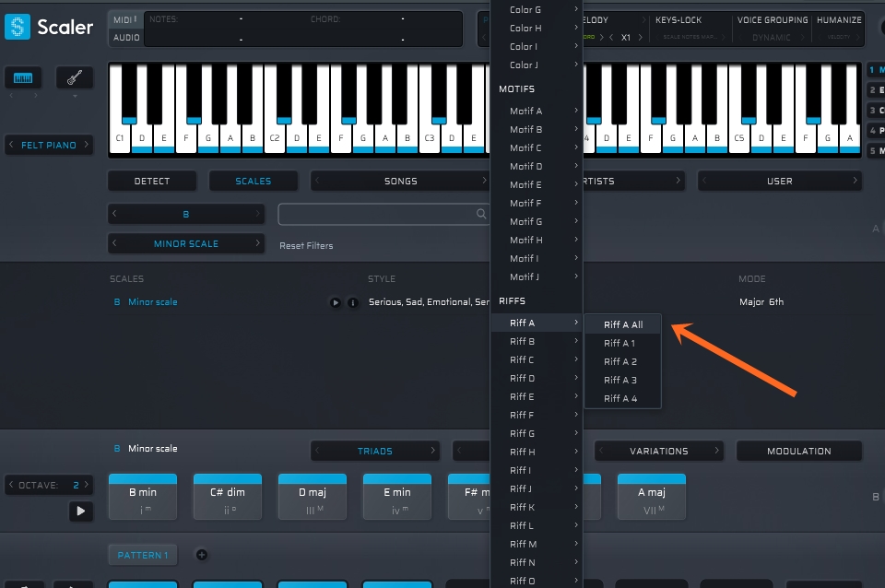This screenshot has width=885, height=588.
Task: Trigger the B min chord pad
Action: (142, 497)
